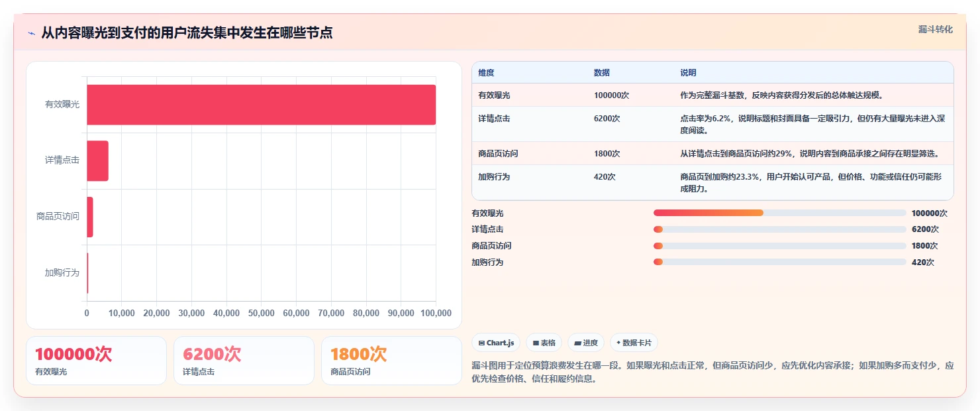Image resolution: width=980 pixels, height=411 pixels.
Task: Click the 50,000 x-axis tick label
Action: (x=261, y=313)
